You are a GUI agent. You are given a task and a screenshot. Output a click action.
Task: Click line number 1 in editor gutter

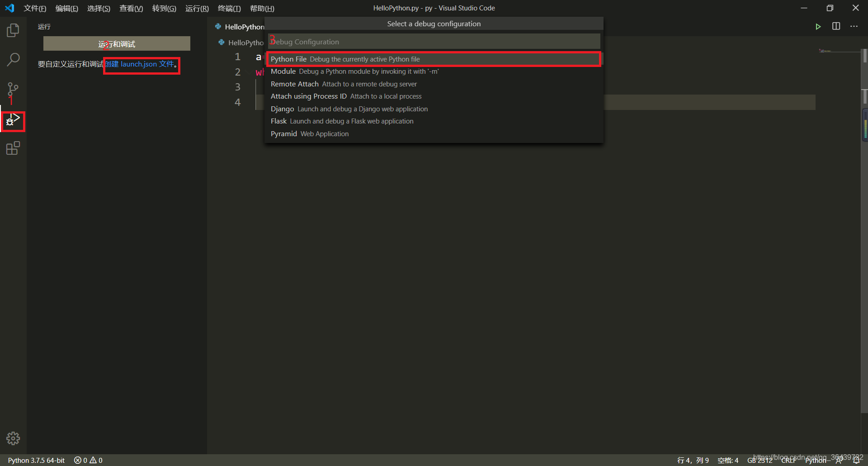pos(237,57)
